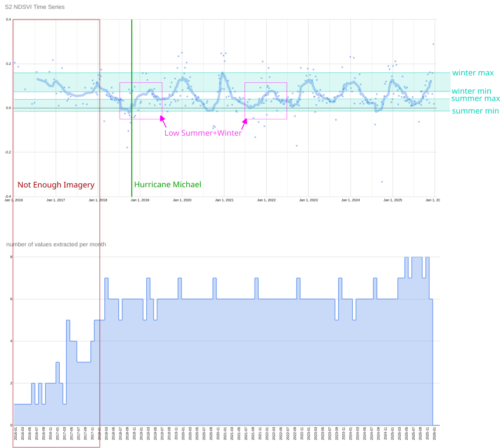Click the '8' y-axis label on bottom chart
500x448 pixels.
(x=10, y=257)
